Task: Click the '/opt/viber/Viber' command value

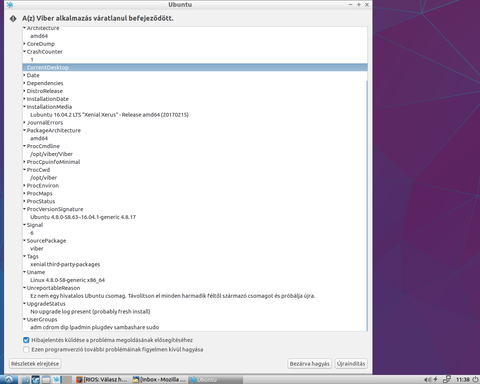Action: pyautogui.click(x=51, y=154)
